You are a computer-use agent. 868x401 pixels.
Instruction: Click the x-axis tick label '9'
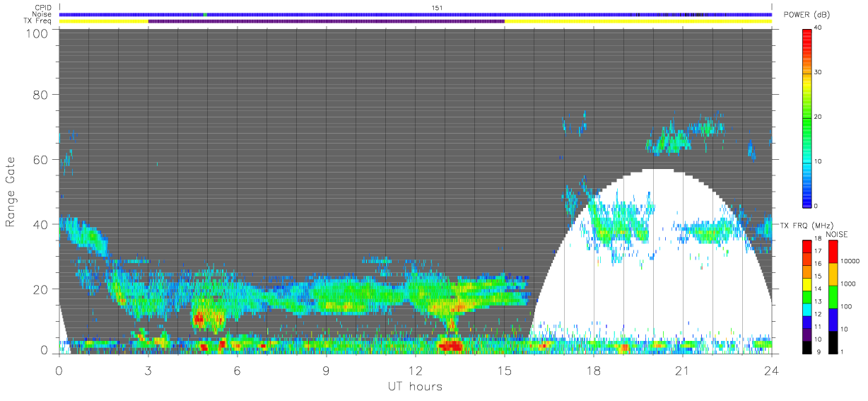pyautogui.click(x=326, y=370)
